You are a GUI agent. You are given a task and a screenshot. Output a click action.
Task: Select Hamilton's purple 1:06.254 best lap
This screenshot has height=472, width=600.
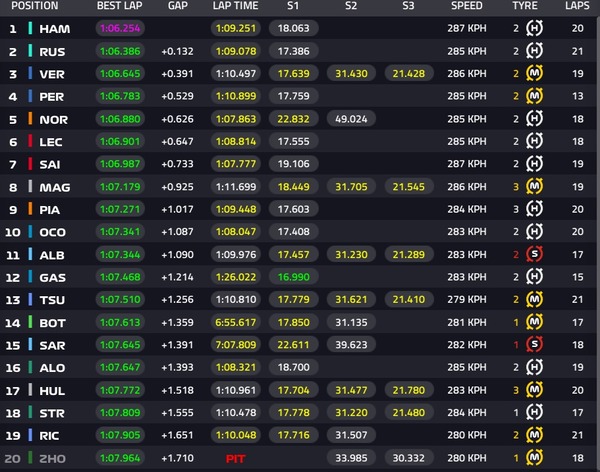pyautogui.click(x=120, y=28)
